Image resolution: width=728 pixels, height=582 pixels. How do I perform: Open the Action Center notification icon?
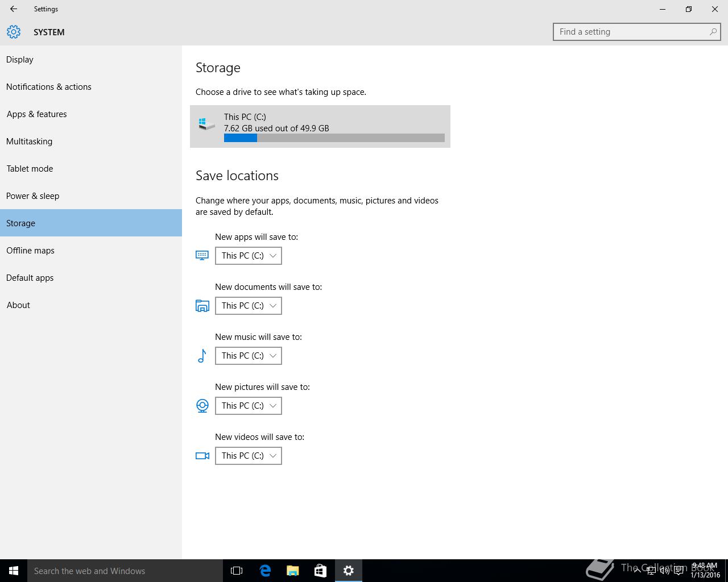coord(679,571)
